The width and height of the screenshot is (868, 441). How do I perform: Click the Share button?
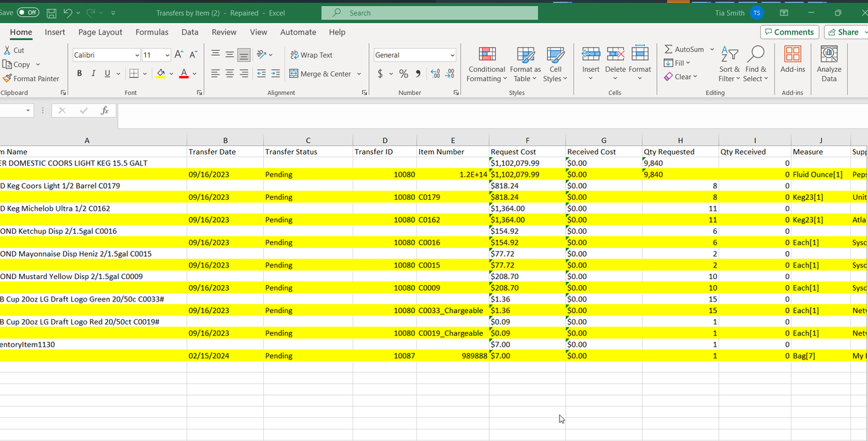845,32
